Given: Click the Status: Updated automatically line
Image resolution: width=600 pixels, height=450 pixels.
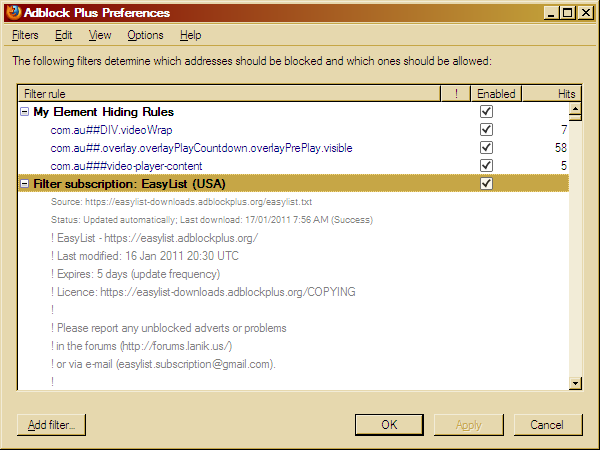Looking at the screenshot, I should (x=212, y=220).
